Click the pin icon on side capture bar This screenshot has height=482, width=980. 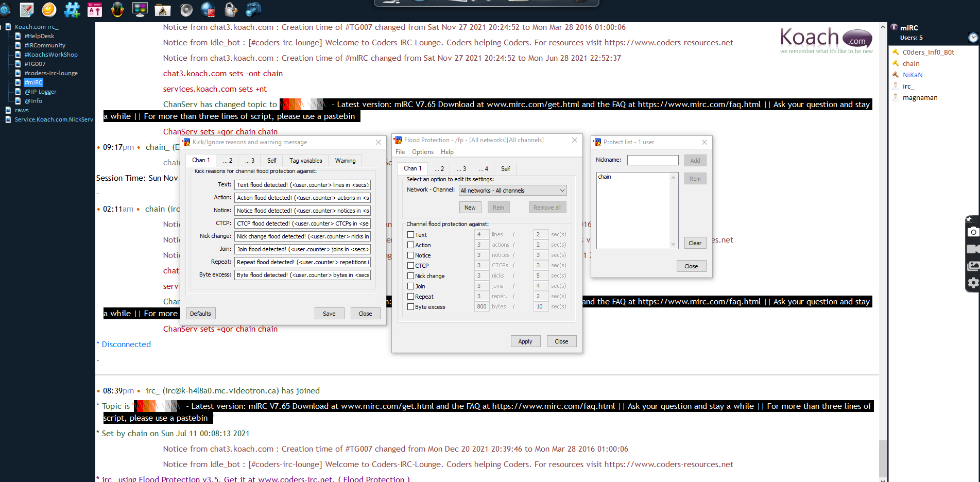(968, 219)
